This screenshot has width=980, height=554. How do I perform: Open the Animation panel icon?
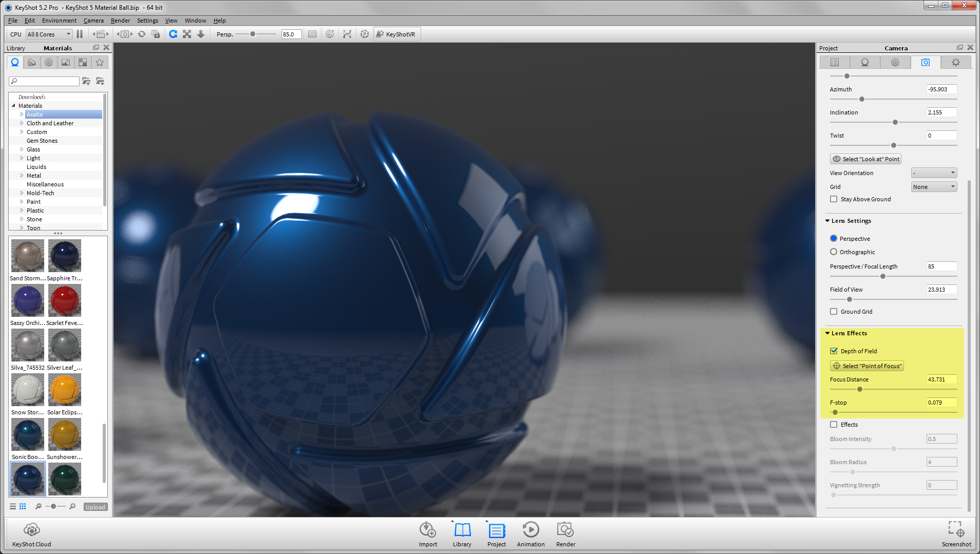click(x=531, y=530)
